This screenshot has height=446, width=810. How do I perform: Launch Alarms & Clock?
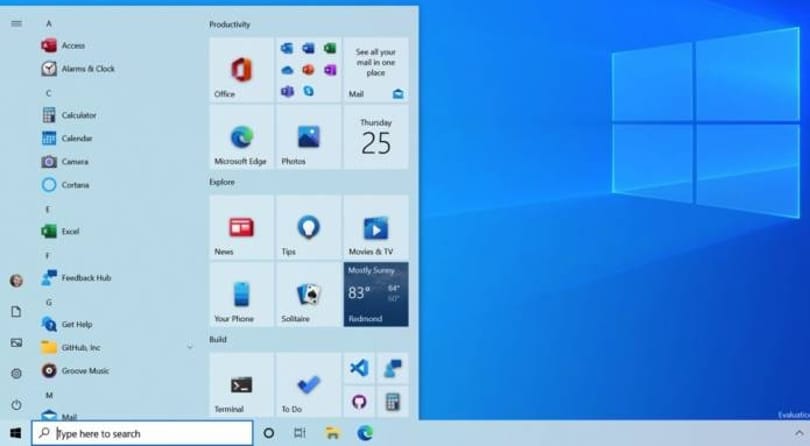(78, 69)
